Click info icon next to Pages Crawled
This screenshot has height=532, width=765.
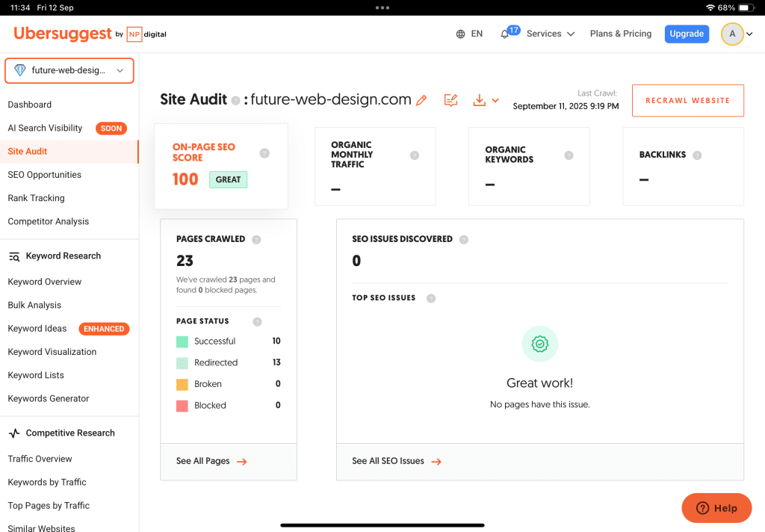(256, 240)
